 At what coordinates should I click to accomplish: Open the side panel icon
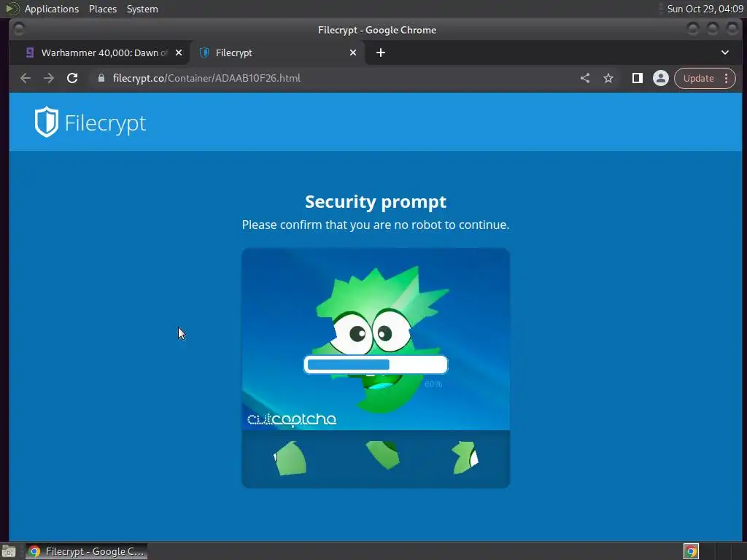point(637,78)
